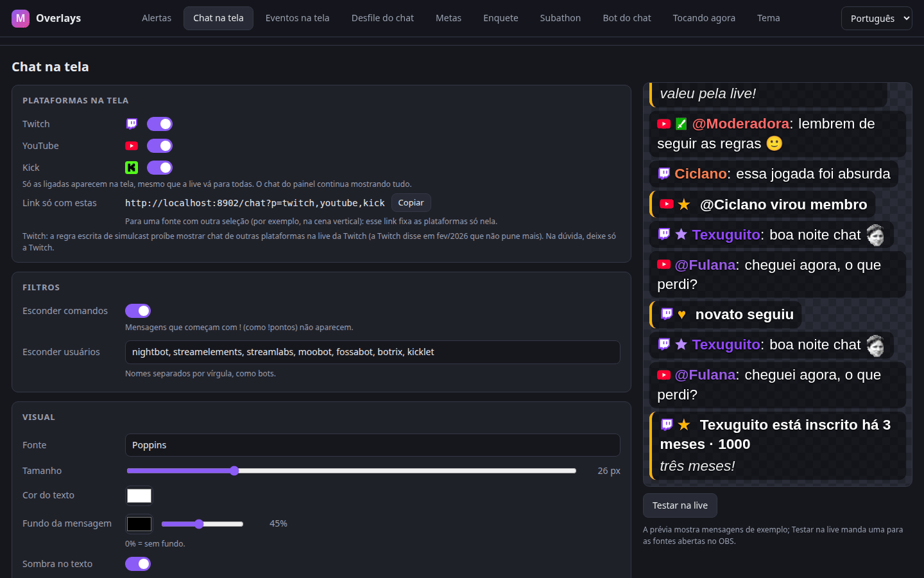Open the white Cor do texto swatch
This screenshot has width=924, height=578.
coord(139,496)
